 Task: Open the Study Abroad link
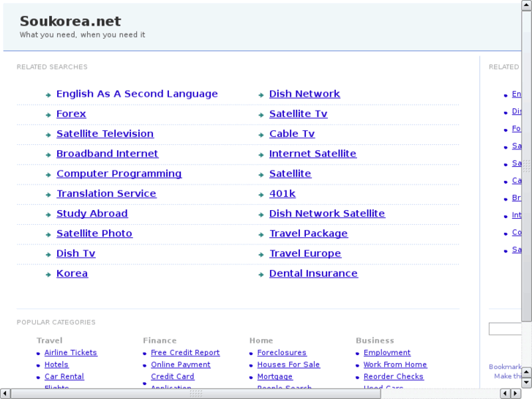92,214
